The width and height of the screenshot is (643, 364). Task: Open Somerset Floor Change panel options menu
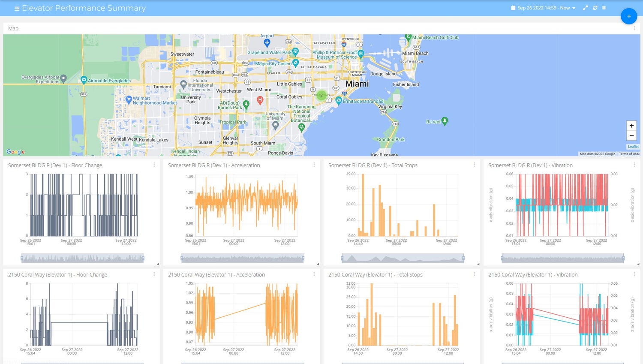pos(154,165)
